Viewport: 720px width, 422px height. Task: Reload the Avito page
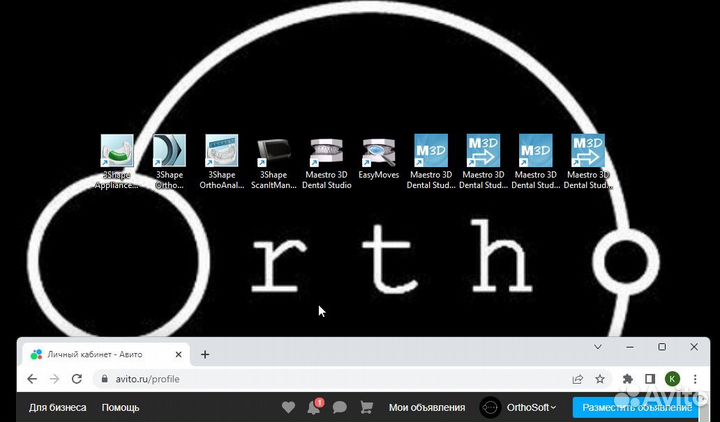tap(77, 379)
